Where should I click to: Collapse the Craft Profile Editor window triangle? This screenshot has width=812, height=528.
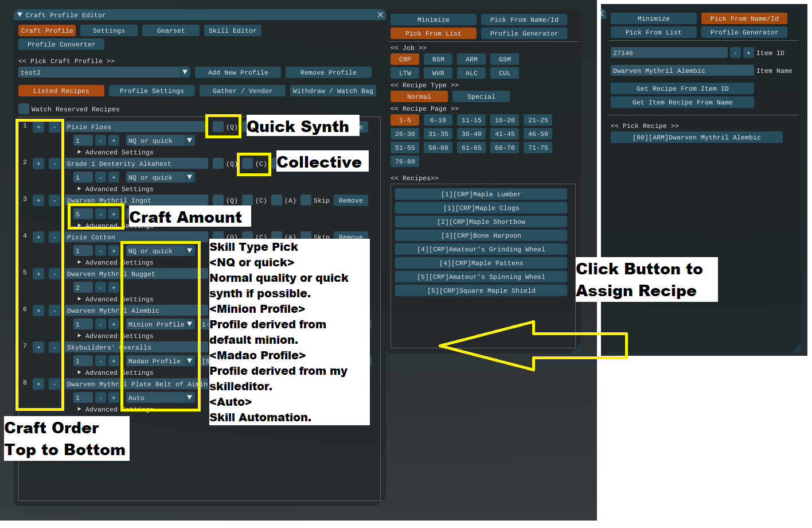(20, 15)
